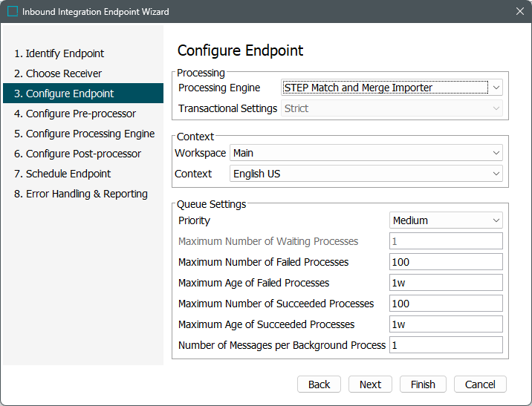Click Maximum Number of Failed Processes field
Screen dimensions: 532x406
click(x=446, y=262)
